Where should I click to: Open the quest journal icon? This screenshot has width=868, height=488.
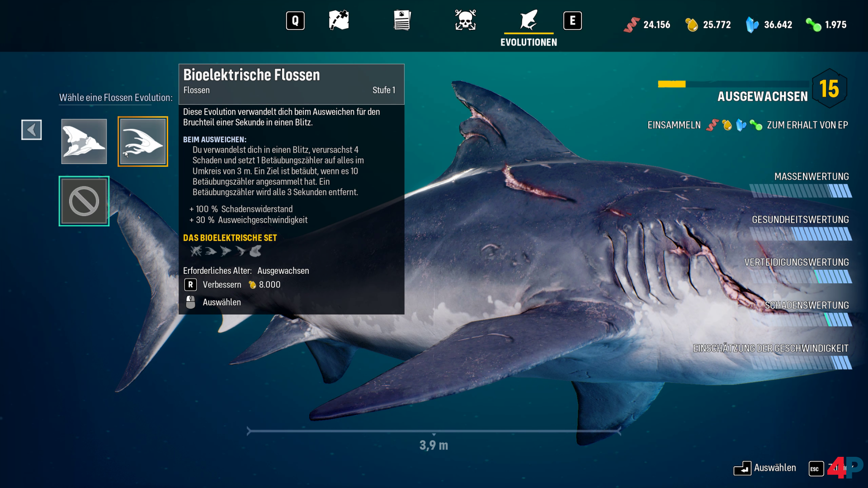coord(402,20)
